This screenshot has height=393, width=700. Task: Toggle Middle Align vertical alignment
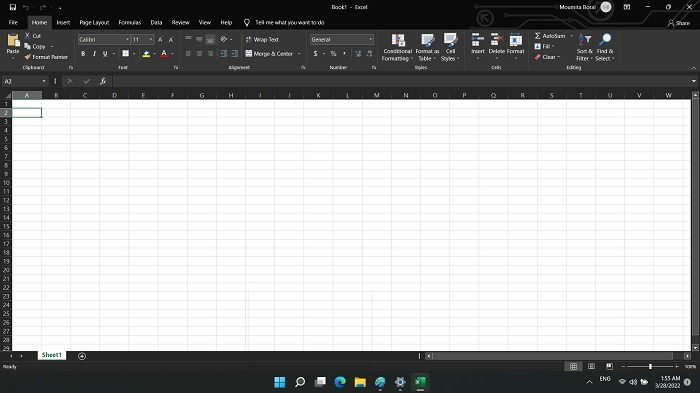tap(199, 39)
